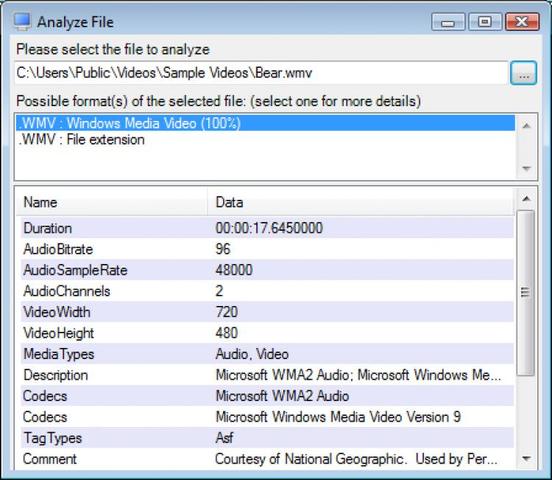Select the .WMV Windows Media Video format
The width and height of the screenshot is (552, 480).
[265, 123]
